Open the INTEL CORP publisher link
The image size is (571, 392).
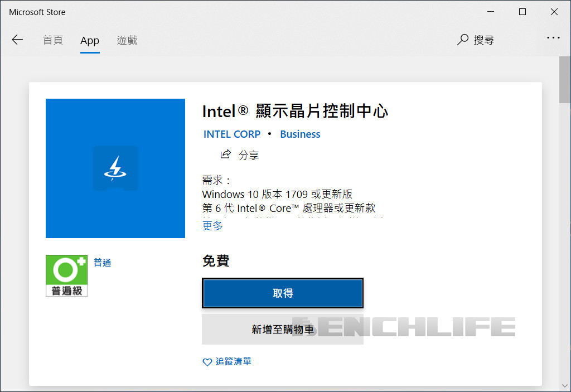(x=232, y=134)
